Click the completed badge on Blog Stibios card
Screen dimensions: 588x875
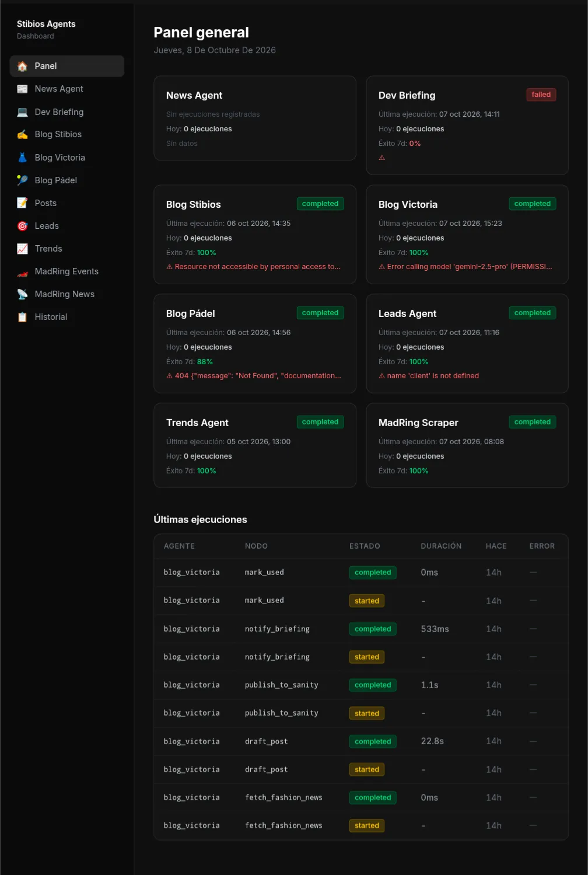(x=320, y=204)
